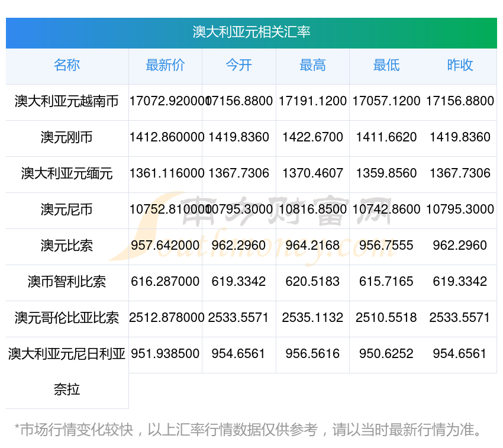
Task: Click the market disclaimer footnote text
Action: [249, 429]
